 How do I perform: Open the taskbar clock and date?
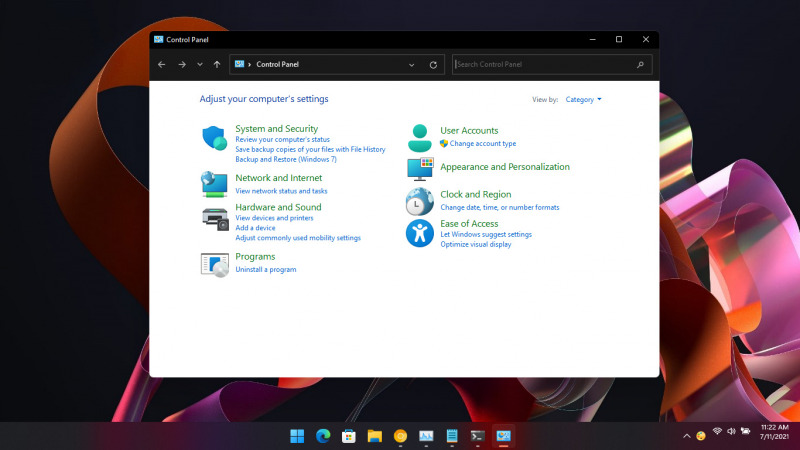click(x=774, y=432)
